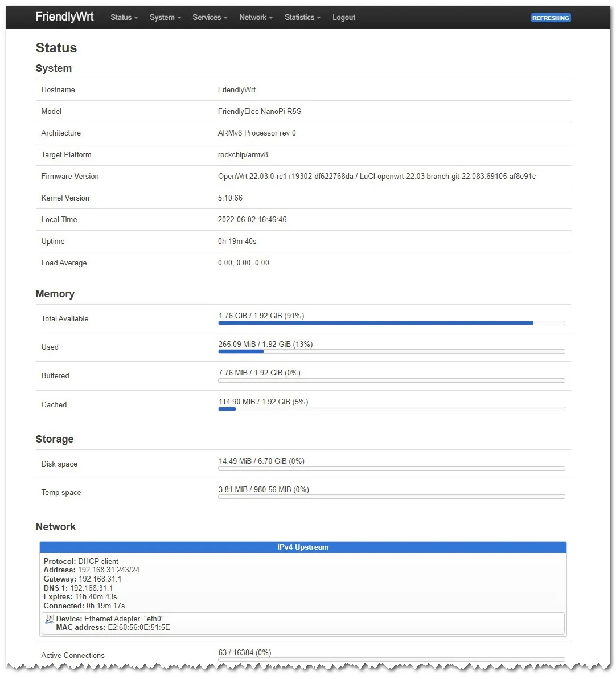
Task: Click the Temp space usage bar
Action: [391, 497]
